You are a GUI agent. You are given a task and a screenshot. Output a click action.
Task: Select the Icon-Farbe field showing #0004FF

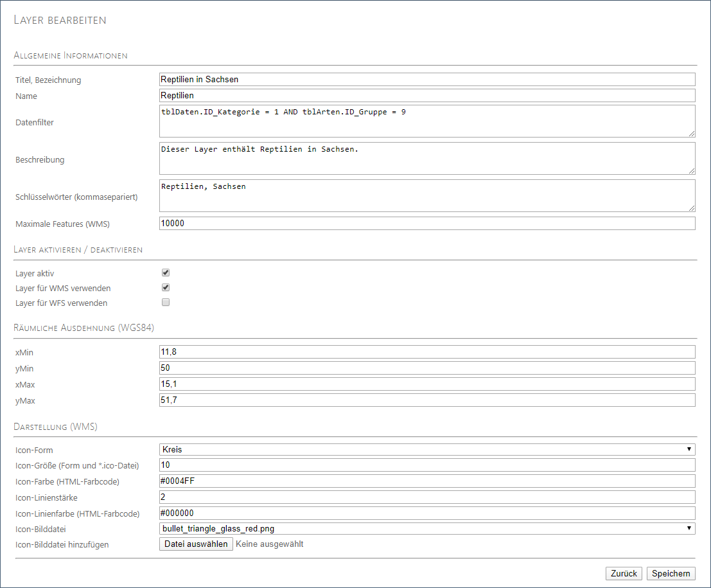(426, 481)
